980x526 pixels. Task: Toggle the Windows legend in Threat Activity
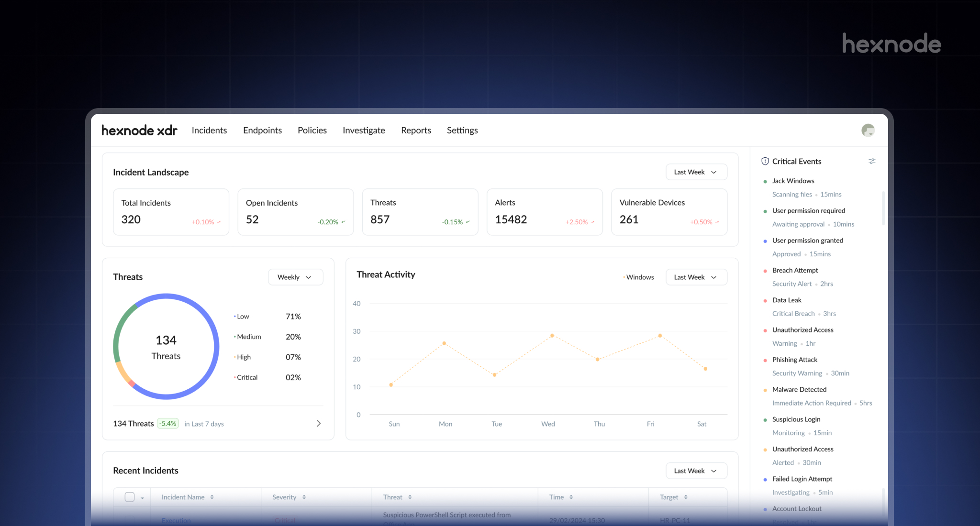click(x=639, y=277)
